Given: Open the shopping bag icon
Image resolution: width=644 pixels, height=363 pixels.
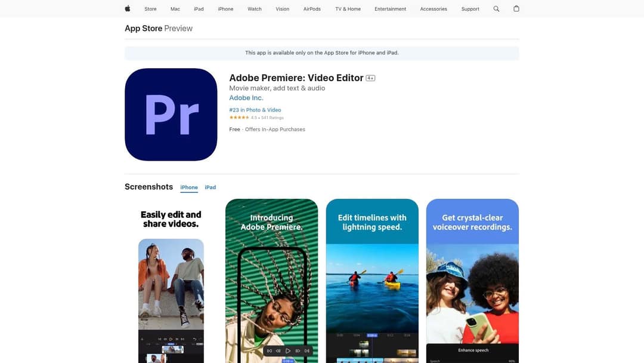Looking at the screenshot, I should tap(516, 8).
